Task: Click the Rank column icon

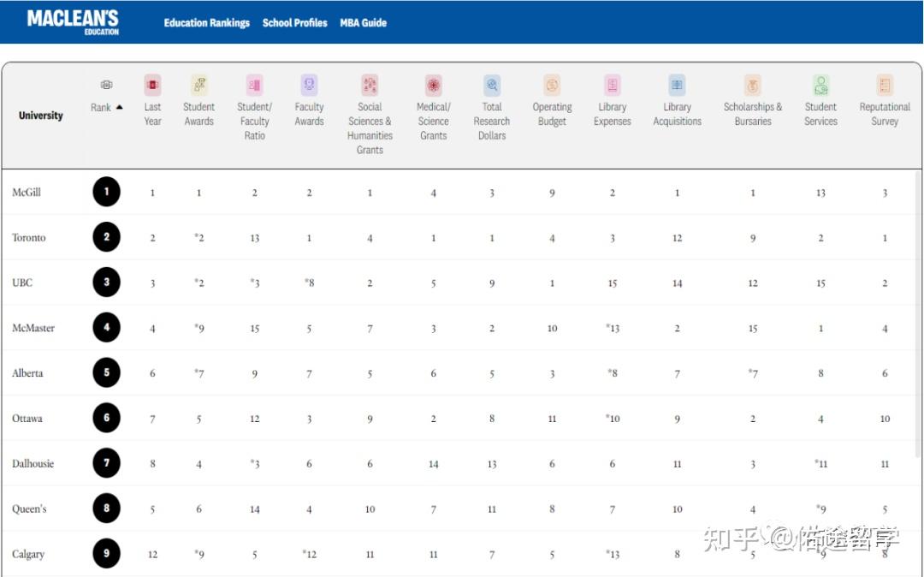Action: [x=106, y=85]
